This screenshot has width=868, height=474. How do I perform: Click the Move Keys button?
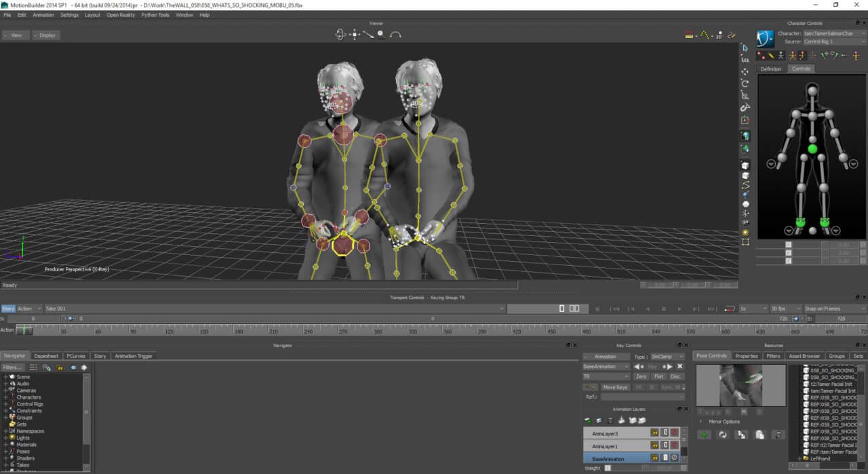tap(615, 387)
